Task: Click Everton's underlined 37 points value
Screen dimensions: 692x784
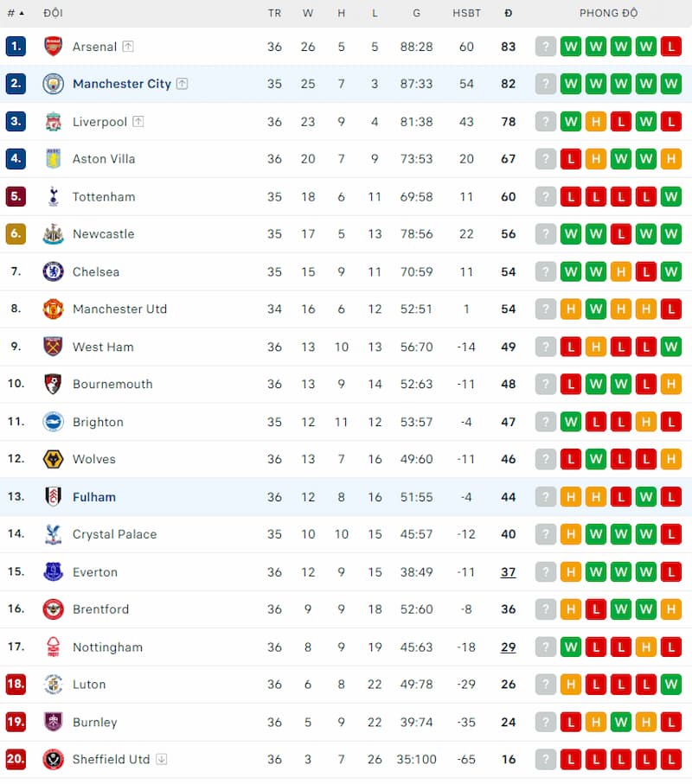Action: point(509,571)
